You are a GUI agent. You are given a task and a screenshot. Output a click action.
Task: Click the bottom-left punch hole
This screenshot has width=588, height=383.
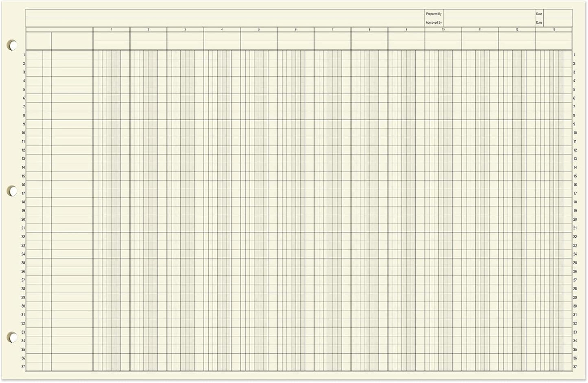13,337
